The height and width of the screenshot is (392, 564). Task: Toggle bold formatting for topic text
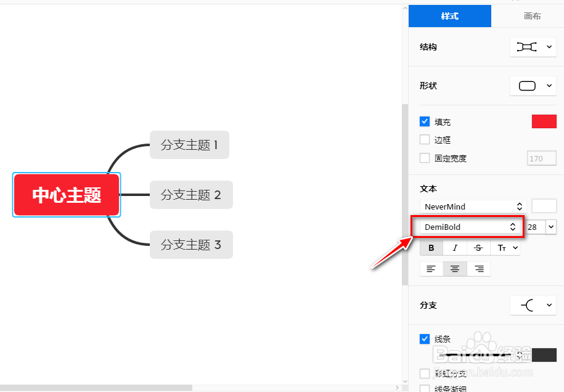431,247
